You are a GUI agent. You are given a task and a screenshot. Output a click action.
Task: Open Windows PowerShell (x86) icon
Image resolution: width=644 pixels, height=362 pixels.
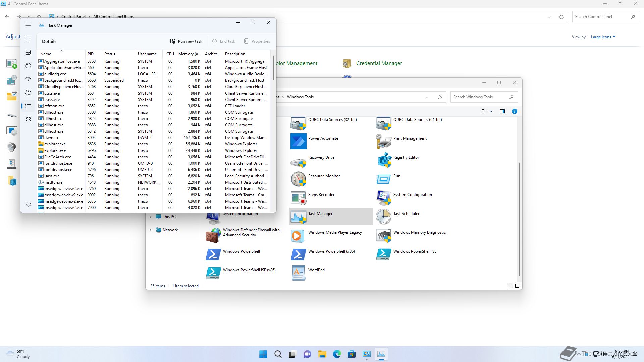tap(298, 254)
